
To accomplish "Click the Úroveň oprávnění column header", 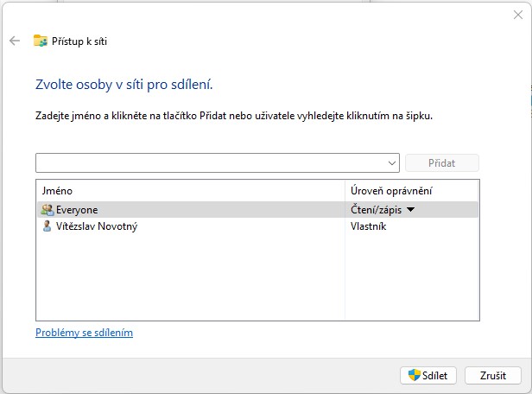I will [411, 190].
